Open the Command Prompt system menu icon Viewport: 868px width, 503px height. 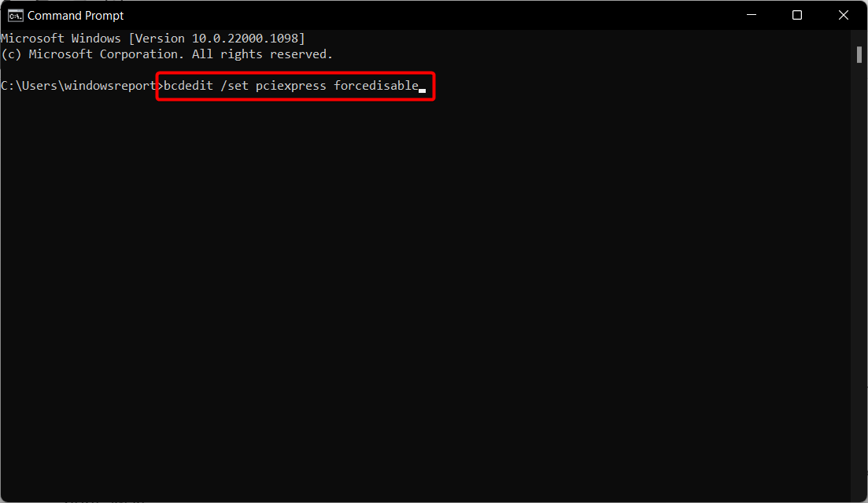(16, 16)
